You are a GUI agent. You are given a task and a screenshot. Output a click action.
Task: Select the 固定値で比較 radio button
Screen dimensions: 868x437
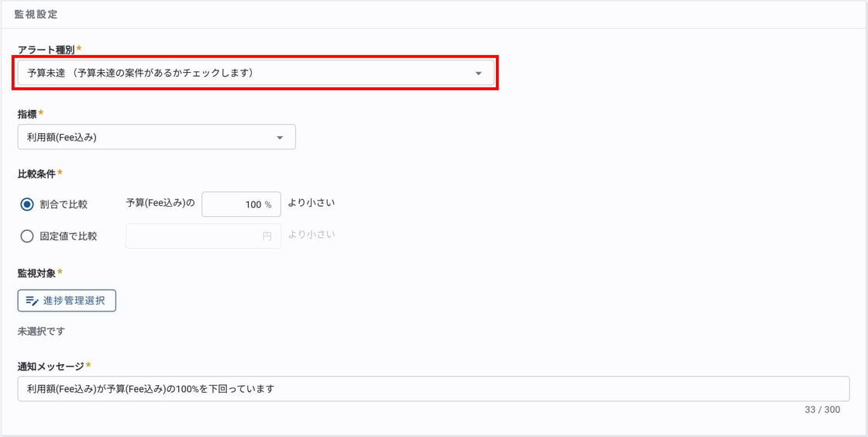coord(27,236)
